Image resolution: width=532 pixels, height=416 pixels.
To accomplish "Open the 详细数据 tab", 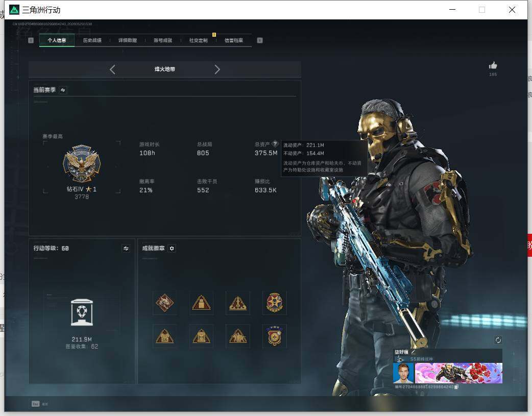I will (127, 40).
